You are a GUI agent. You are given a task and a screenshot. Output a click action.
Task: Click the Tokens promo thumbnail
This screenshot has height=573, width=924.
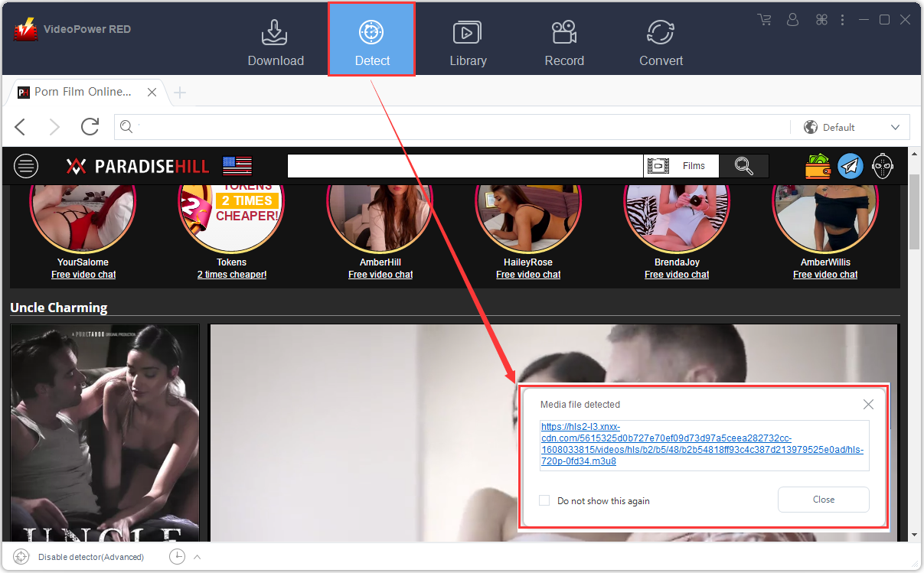click(x=231, y=218)
